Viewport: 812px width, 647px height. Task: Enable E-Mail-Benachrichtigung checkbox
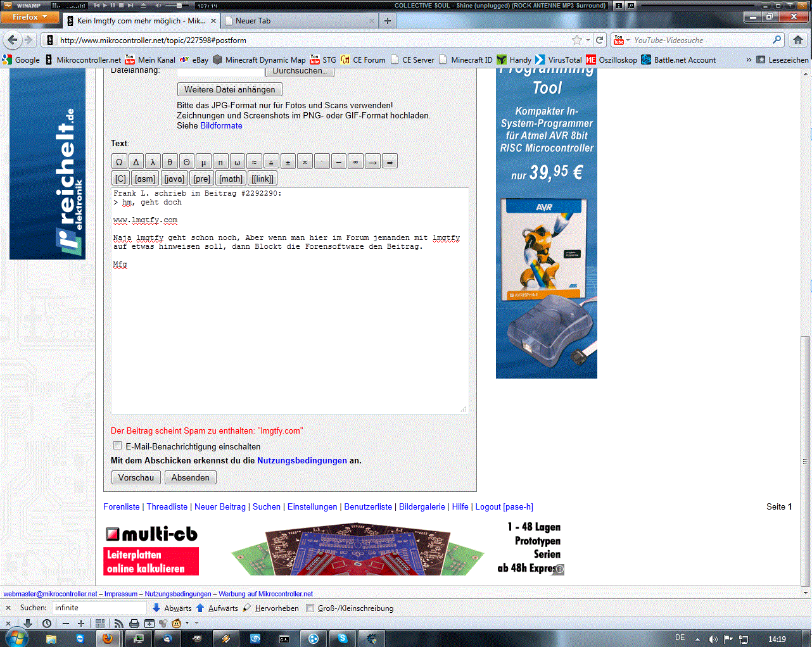pyautogui.click(x=117, y=446)
